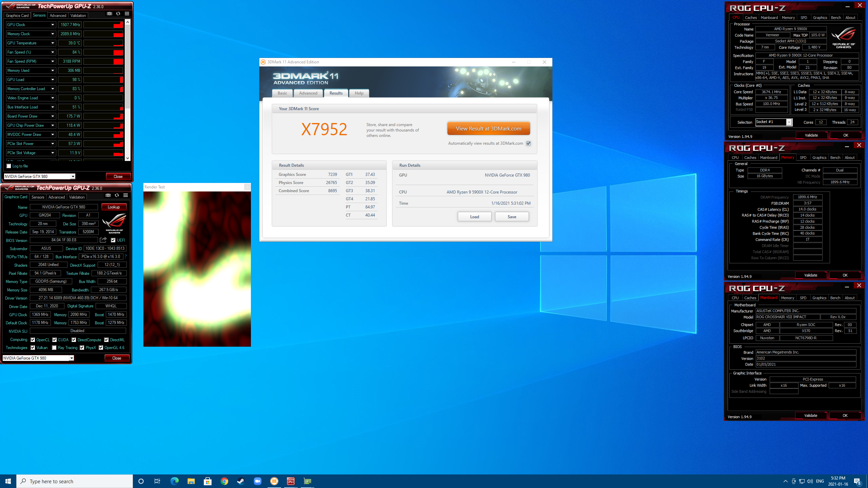Screen dimensions: 868x488
Task: Launch Microsoft Edge from taskbar
Action: 174,481
